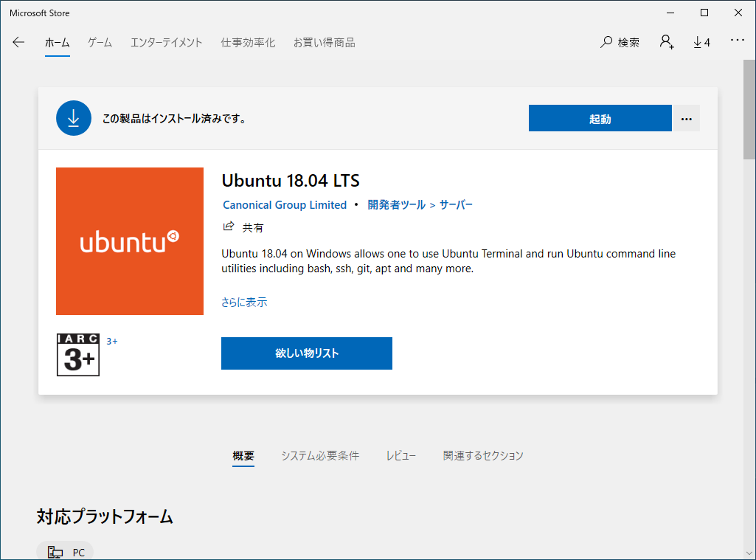Click the back arrow navigation icon
Viewport: 756px width, 560px height.
18,42
